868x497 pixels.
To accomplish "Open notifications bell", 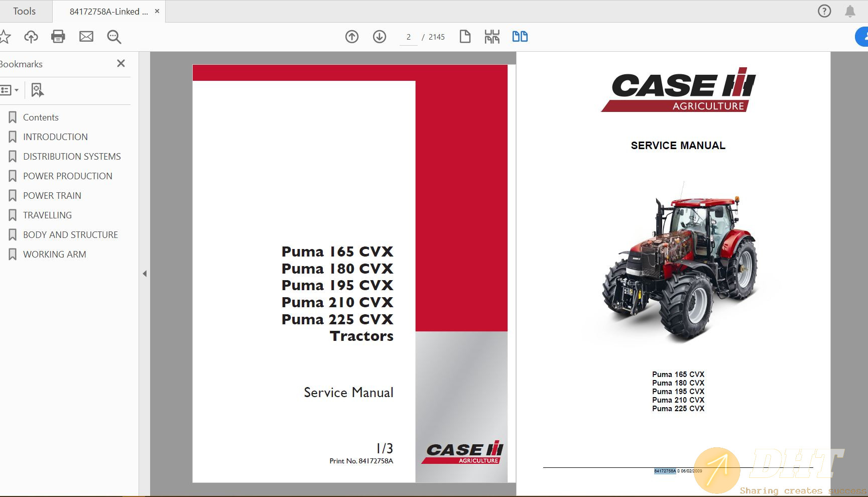I will click(850, 11).
